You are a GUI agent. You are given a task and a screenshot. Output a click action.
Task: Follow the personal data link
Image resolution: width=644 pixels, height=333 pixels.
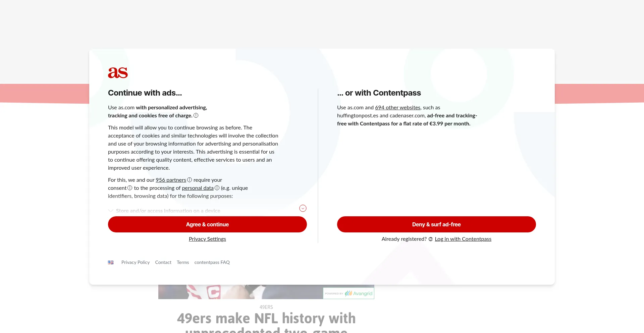(198, 188)
